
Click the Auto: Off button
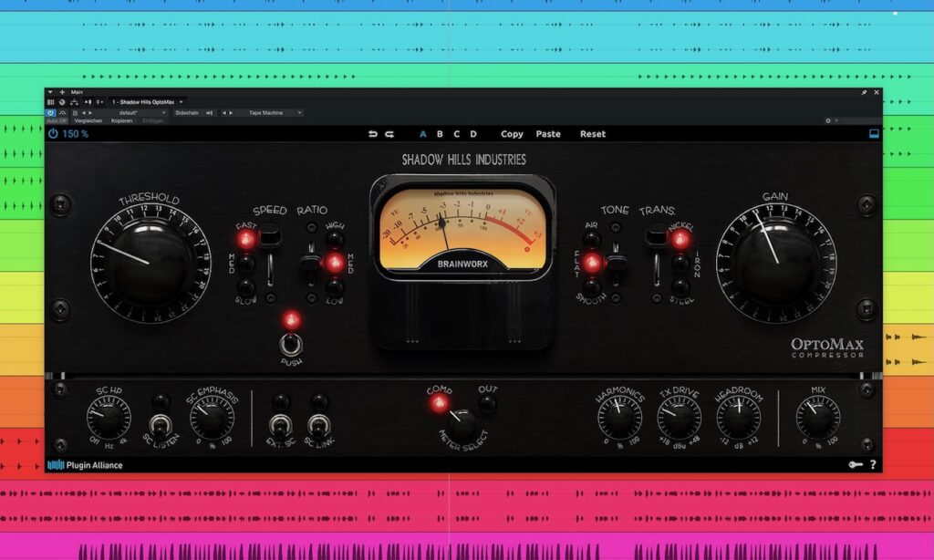[57, 121]
